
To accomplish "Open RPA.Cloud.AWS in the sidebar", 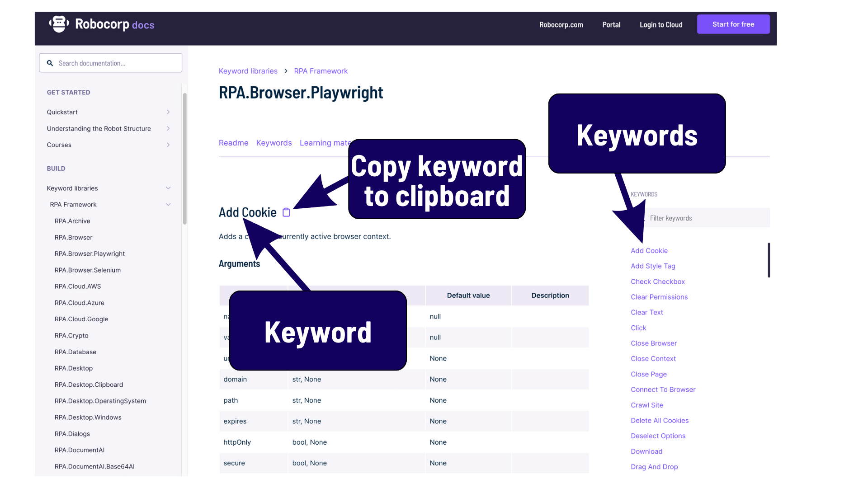I will pyautogui.click(x=78, y=286).
